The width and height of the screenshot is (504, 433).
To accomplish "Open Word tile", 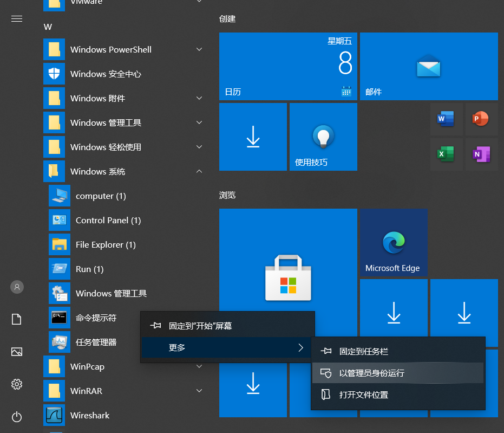I will pyautogui.click(x=446, y=119).
